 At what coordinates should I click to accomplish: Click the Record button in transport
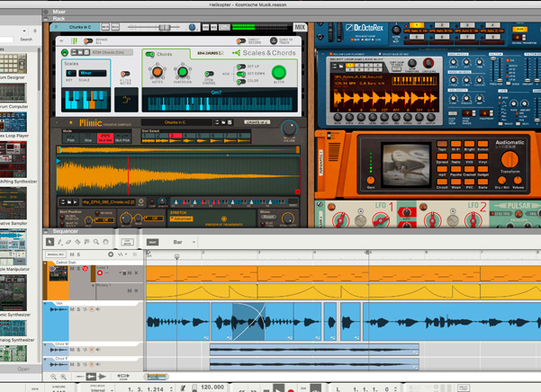[x=291, y=389]
